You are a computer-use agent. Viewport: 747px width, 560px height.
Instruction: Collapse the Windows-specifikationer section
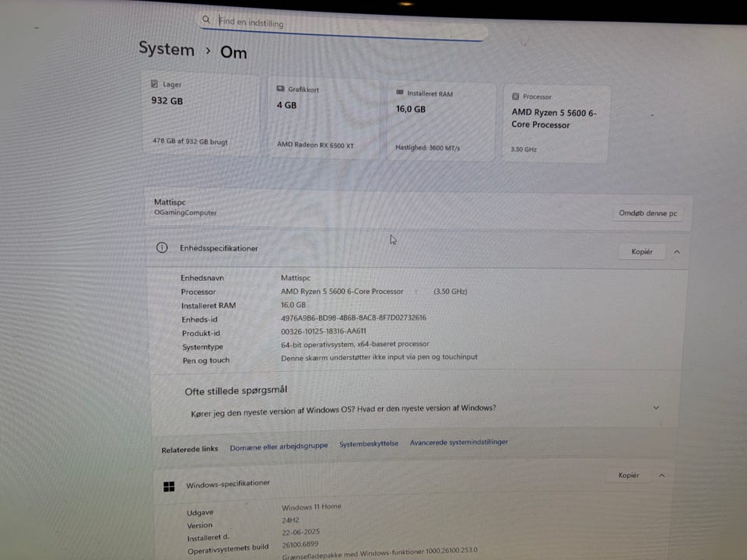click(661, 475)
